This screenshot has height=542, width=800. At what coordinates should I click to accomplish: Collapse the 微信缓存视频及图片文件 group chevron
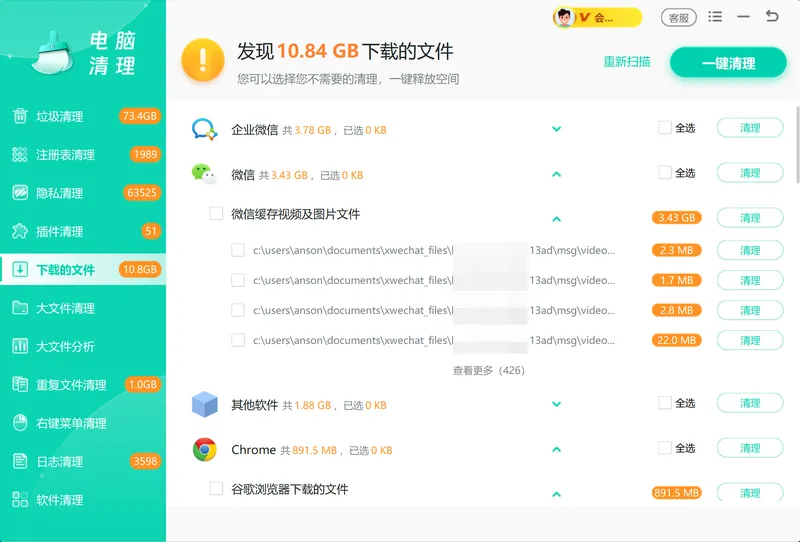pyautogui.click(x=557, y=219)
